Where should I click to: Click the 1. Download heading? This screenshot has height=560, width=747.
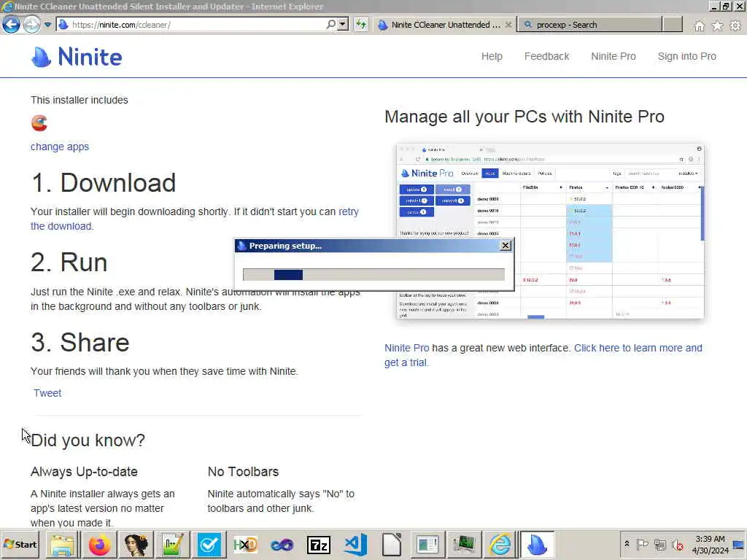pos(104,183)
